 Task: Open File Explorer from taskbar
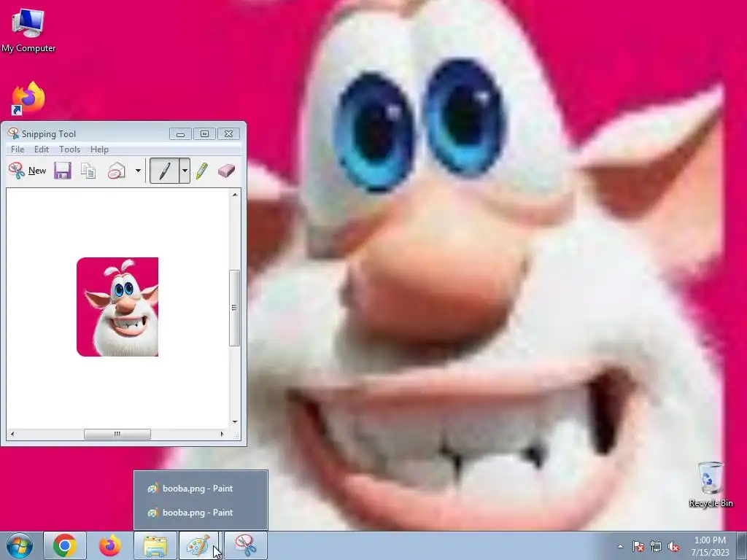[x=155, y=545]
